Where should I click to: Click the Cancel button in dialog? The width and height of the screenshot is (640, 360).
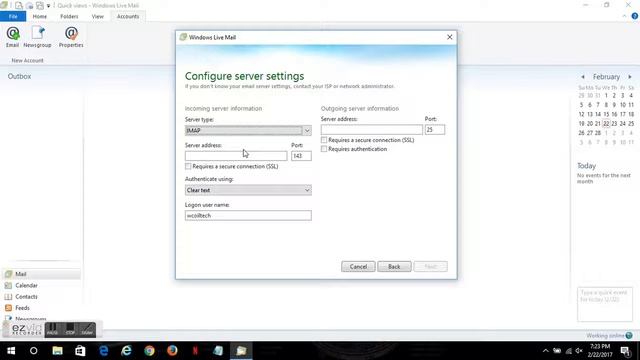(x=358, y=267)
